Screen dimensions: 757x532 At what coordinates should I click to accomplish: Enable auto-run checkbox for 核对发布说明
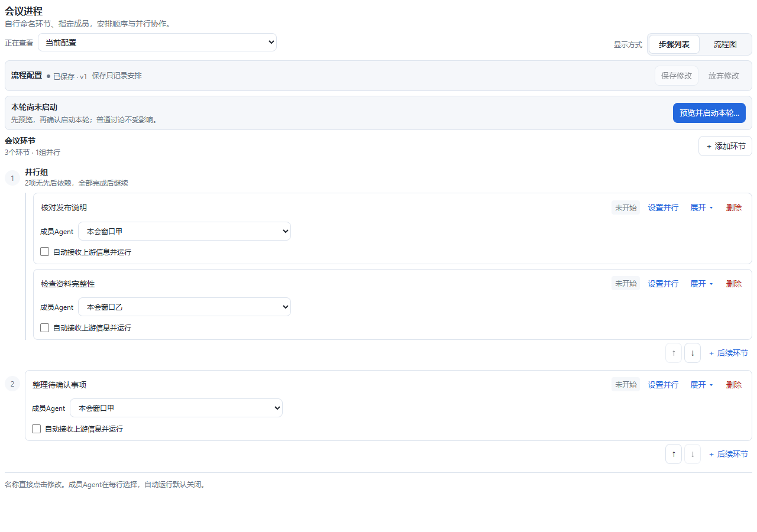pos(45,252)
